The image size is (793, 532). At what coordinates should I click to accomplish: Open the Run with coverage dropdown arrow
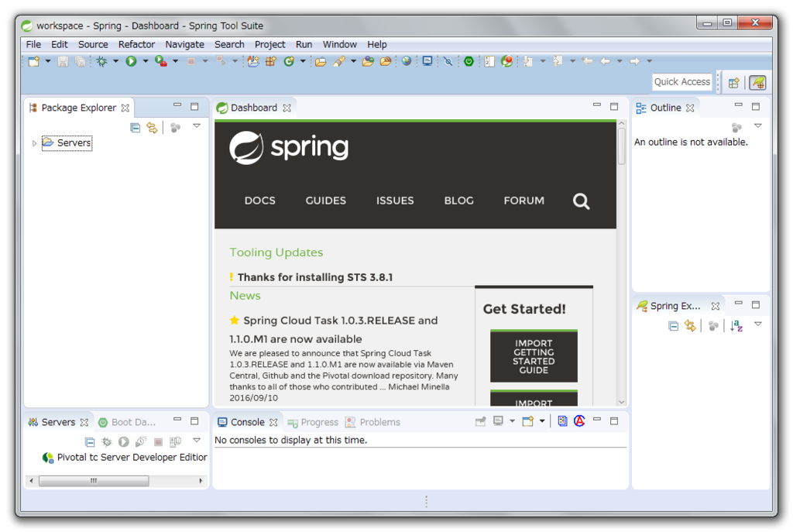click(176, 61)
